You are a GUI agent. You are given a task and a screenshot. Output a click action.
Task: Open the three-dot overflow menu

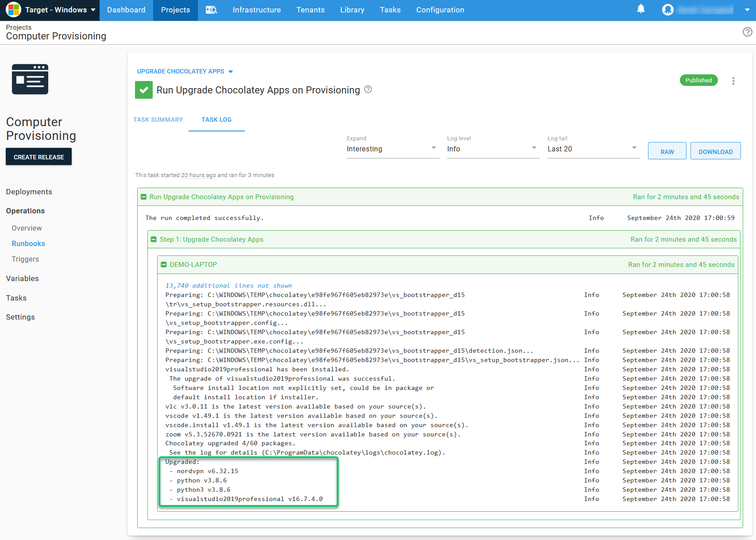pyautogui.click(x=733, y=81)
